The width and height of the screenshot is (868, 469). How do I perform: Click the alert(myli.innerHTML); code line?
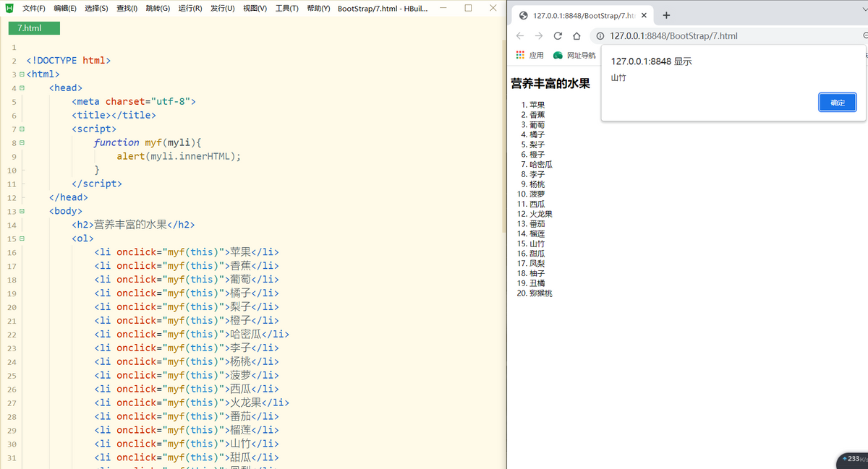(179, 156)
